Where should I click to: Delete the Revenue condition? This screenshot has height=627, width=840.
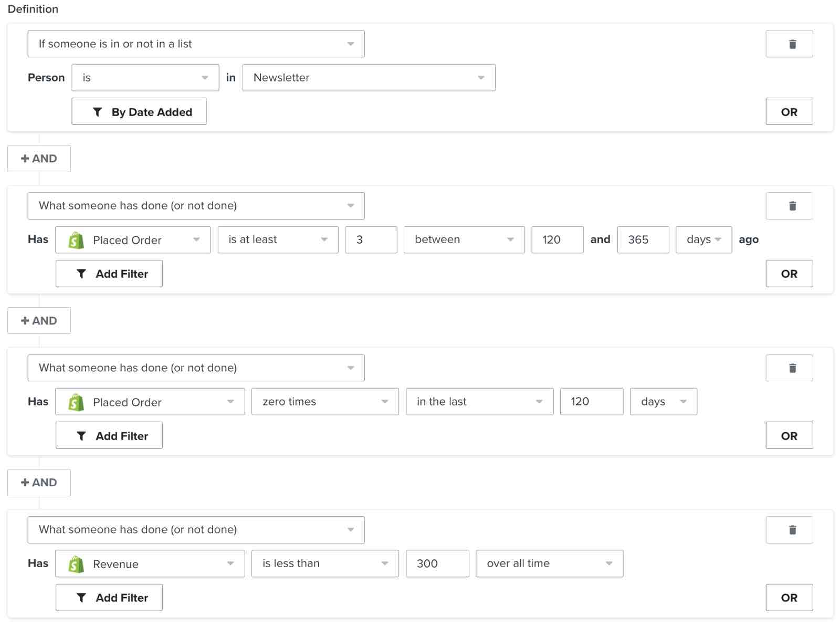(x=789, y=529)
